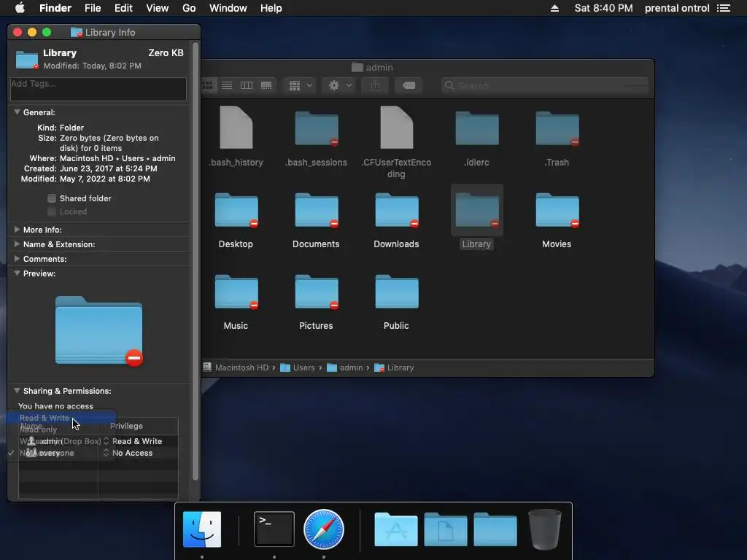Open Notification Center list icon
The height and width of the screenshot is (560, 747).
tap(724, 8)
